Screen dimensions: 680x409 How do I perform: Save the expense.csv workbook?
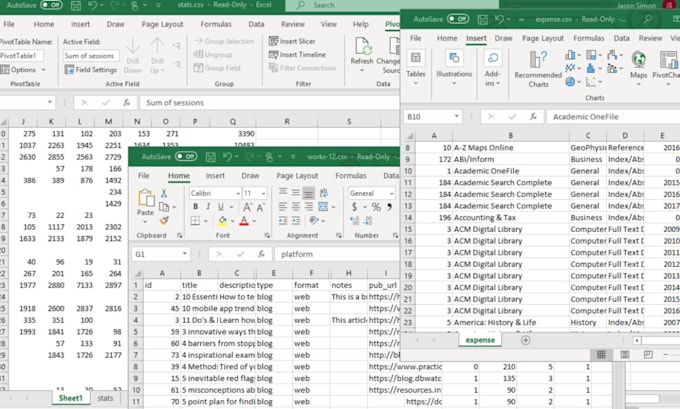482,19
